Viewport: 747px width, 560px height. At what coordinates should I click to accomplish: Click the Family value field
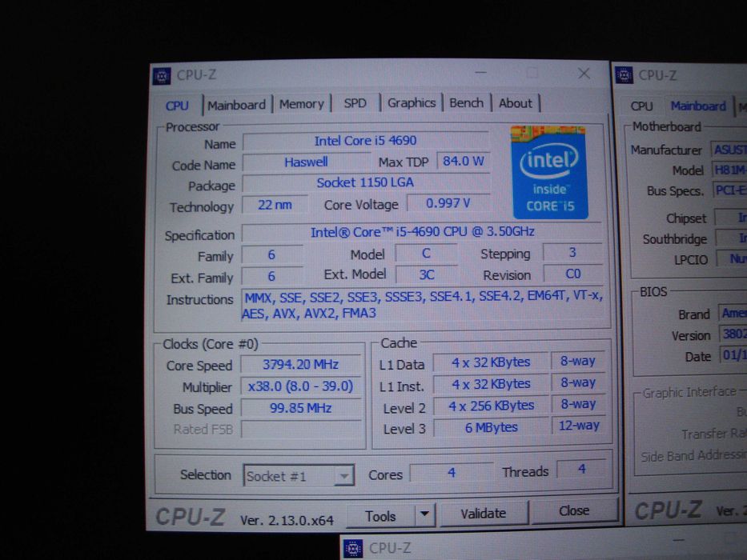coord(271,254)
